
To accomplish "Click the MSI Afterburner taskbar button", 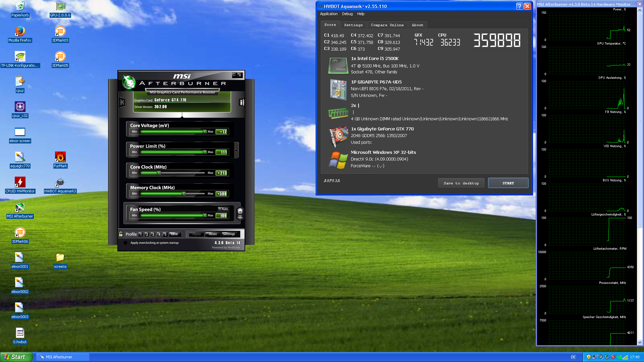I will point(63,357).
